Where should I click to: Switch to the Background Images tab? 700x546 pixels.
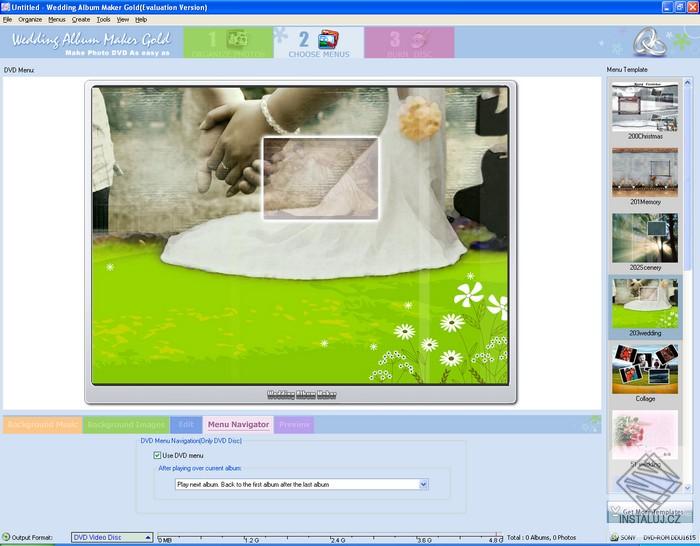[x=125, y=425]
